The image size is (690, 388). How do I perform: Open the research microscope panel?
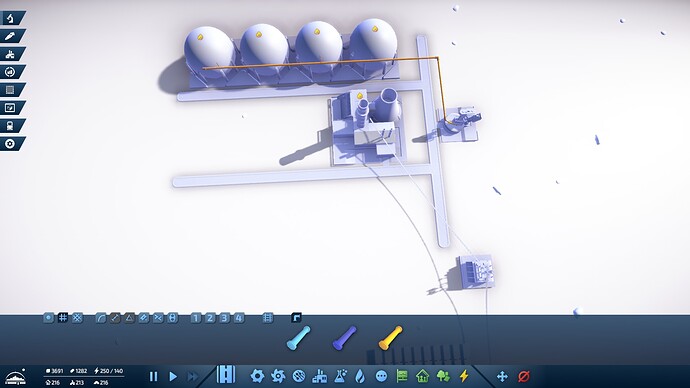coord(11,18)
